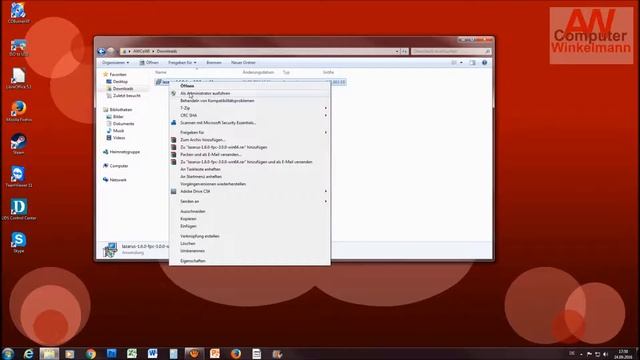Image resolution: width=640 pixels, height=360 pixels.
Task: Expand the 7-Zip submenu
Action: [250, 108]
